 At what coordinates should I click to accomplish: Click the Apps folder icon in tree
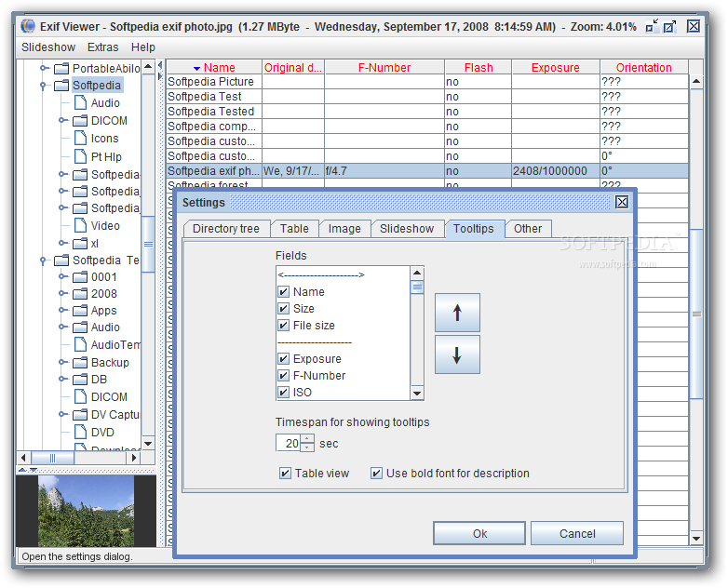coord(80,311)
